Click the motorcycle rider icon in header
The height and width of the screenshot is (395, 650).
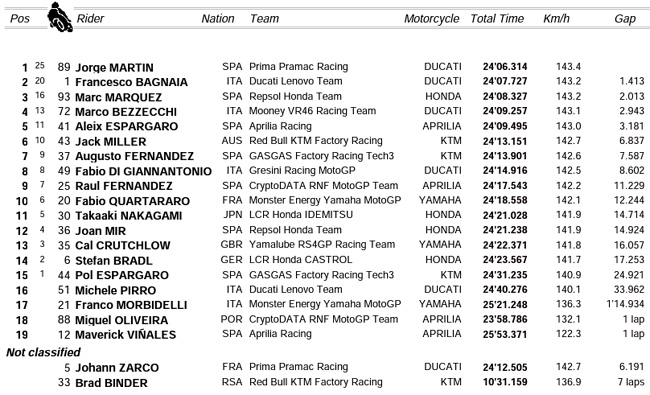point(60,17)
